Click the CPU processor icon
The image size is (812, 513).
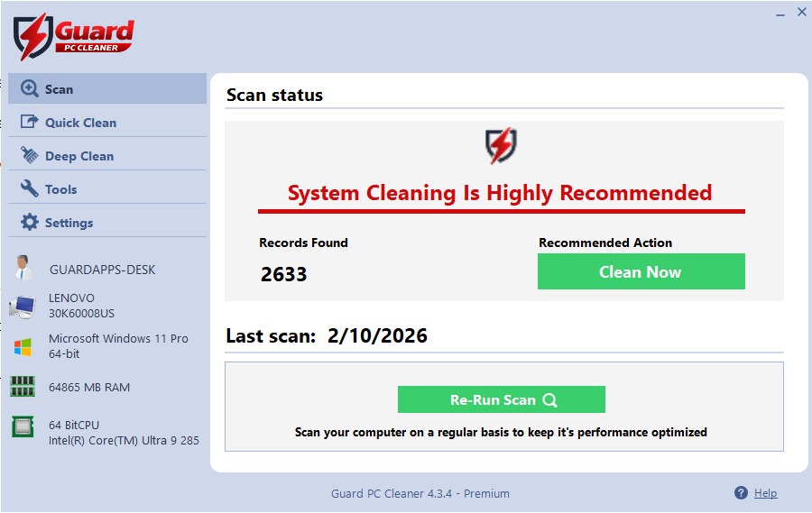(x=23, y=426)
